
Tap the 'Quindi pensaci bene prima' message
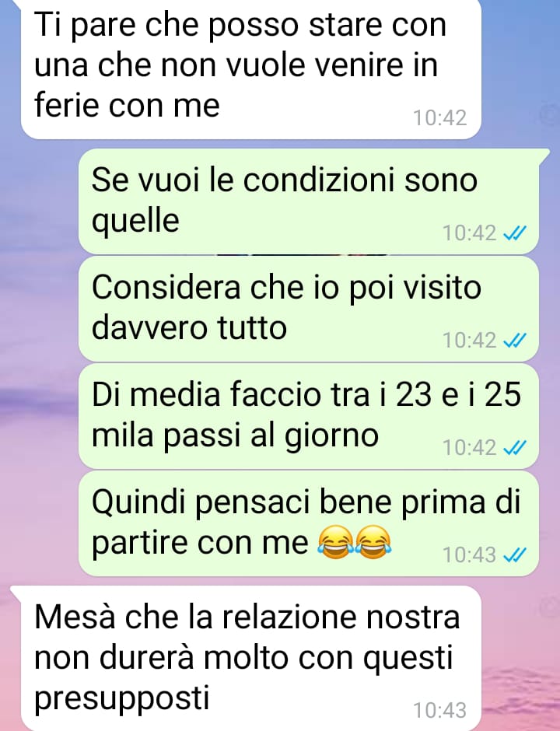tap(309, 523)
